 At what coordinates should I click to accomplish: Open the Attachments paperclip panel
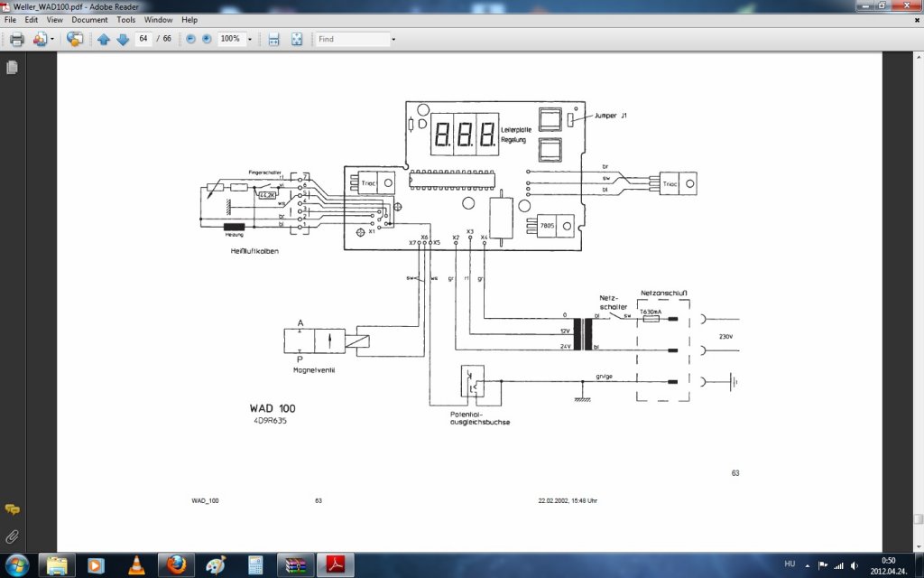pos(12,536)
